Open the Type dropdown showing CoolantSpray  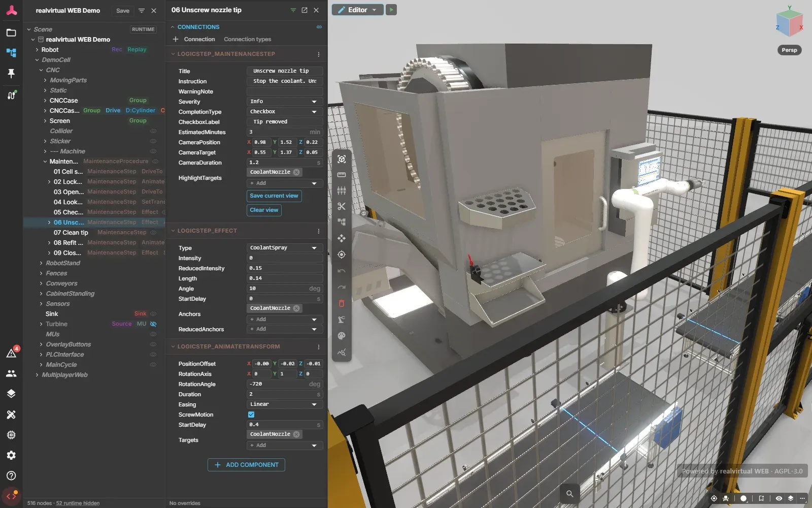coord(285,248)
